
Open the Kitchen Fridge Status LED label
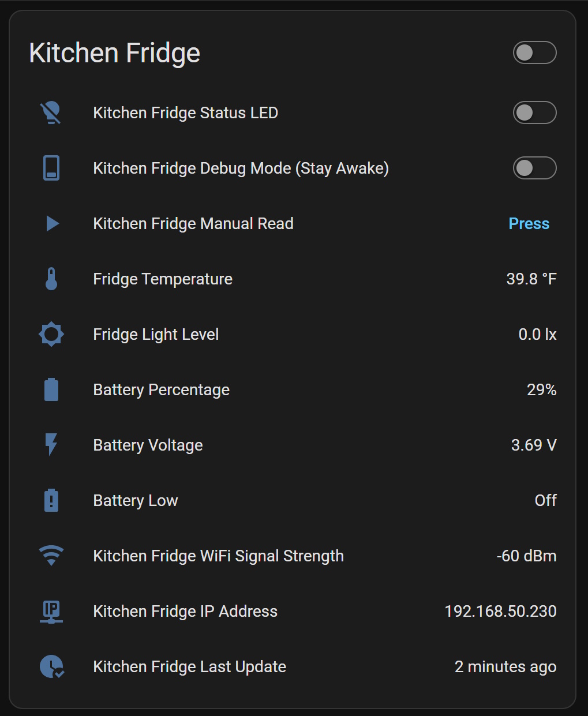pyautogui.click(x=186, y=113)
